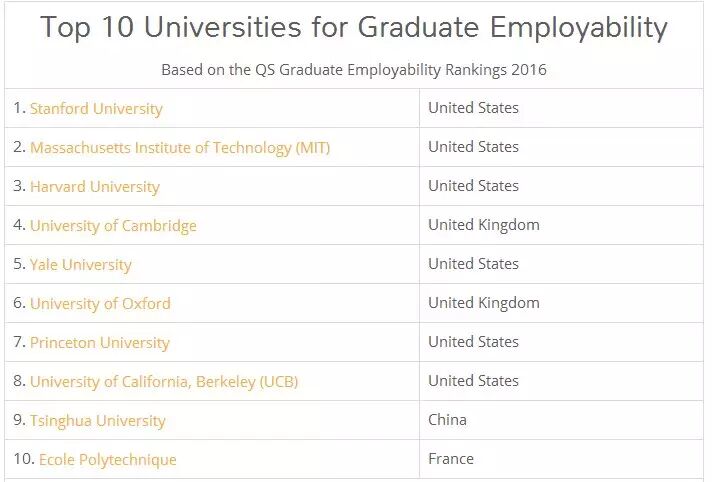Click United Kingdom cell in Oxford row
The width and height of the screenshot is (712, 482).
click(x=484, y=302)
